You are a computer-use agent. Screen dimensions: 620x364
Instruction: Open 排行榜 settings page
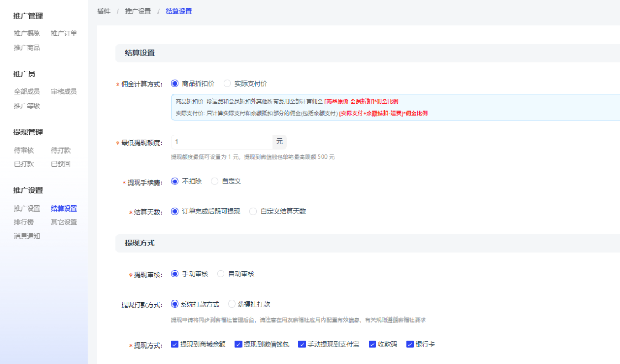[24, 222]
